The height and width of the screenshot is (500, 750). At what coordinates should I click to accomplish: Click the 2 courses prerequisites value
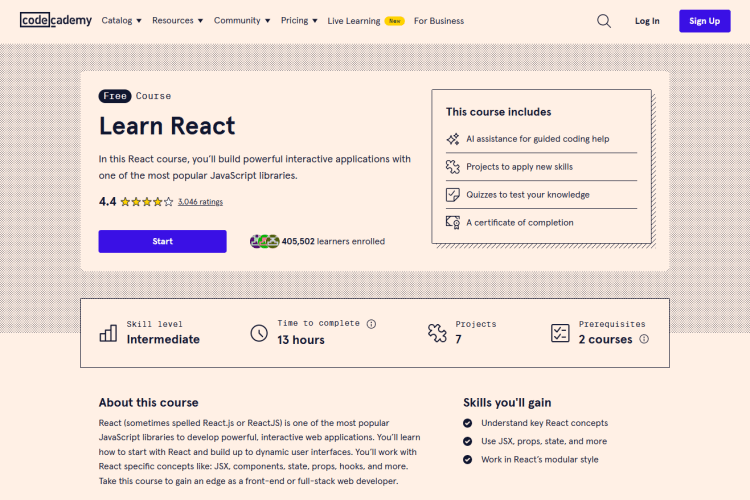pos(606,339)
